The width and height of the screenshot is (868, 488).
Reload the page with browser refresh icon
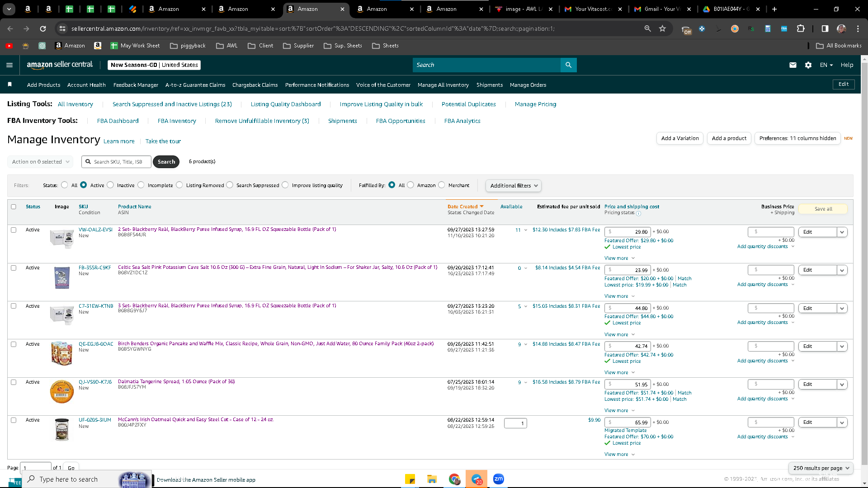(43, 28)
